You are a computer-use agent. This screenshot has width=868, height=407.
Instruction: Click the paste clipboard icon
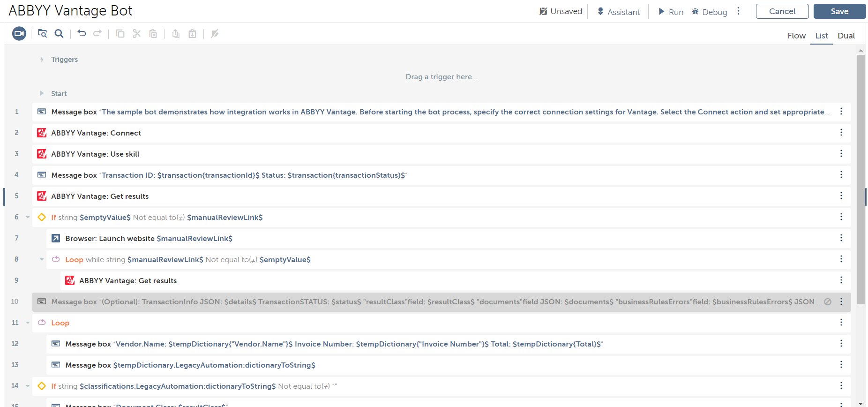coord(153,34)
